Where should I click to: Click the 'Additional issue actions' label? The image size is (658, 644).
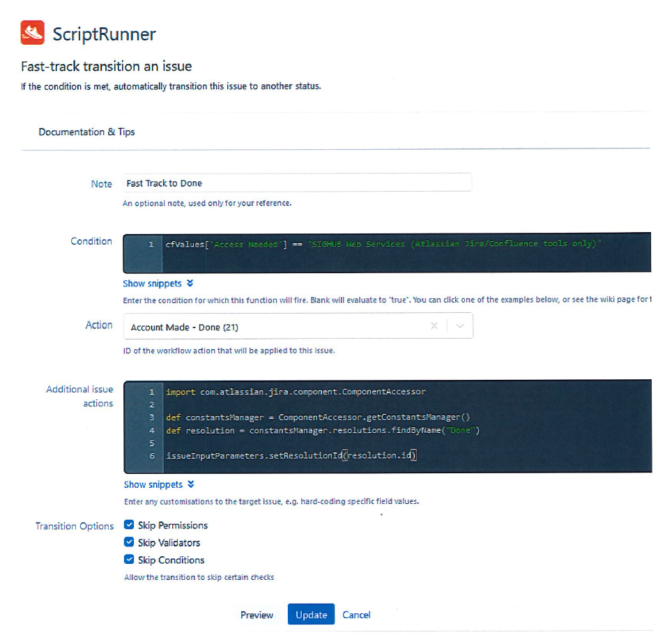pos(79,396)
